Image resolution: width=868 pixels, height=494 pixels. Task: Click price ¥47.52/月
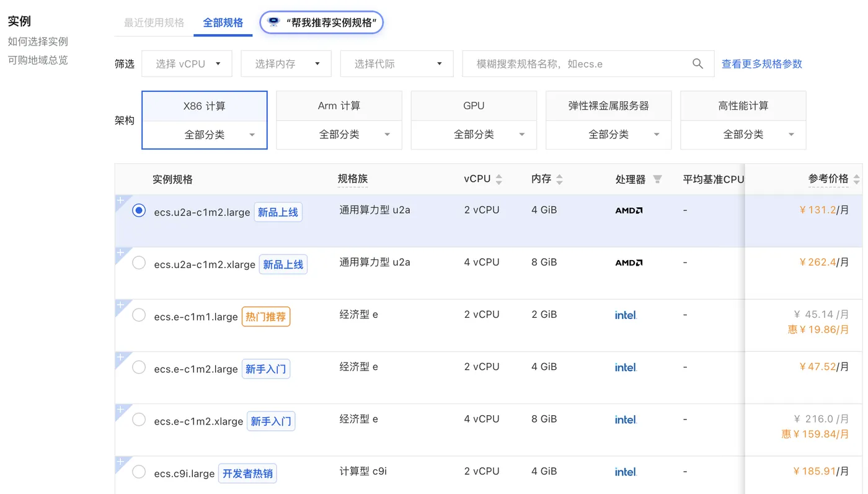coord(824,367)
